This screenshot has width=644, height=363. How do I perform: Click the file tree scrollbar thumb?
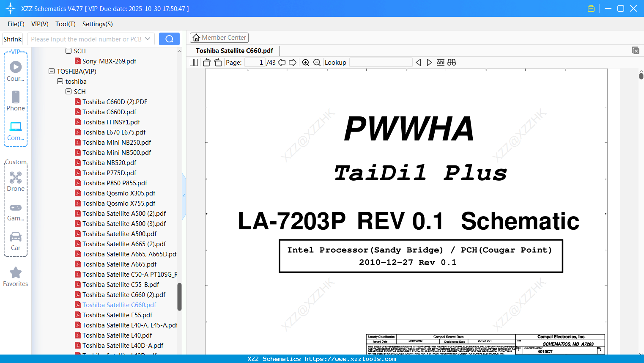point(179,297)
